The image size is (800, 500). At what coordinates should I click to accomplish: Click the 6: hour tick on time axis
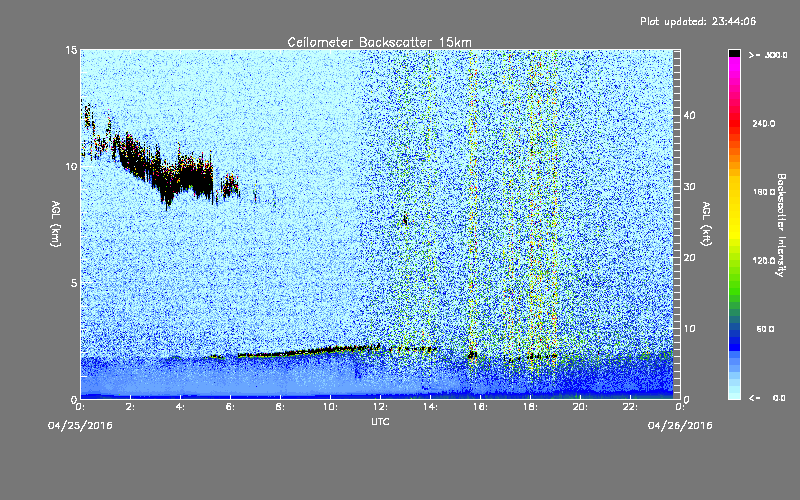231,407
